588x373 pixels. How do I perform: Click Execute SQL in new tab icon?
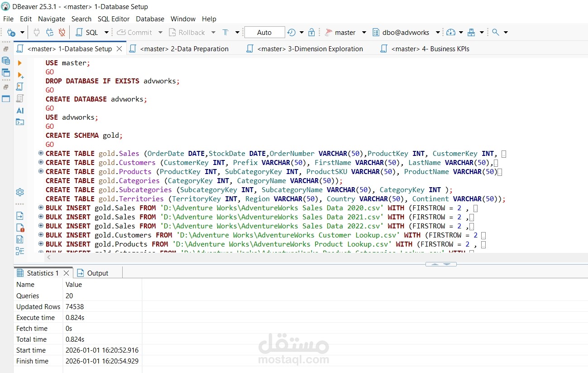pyautogui.click(x=20, y=75)
